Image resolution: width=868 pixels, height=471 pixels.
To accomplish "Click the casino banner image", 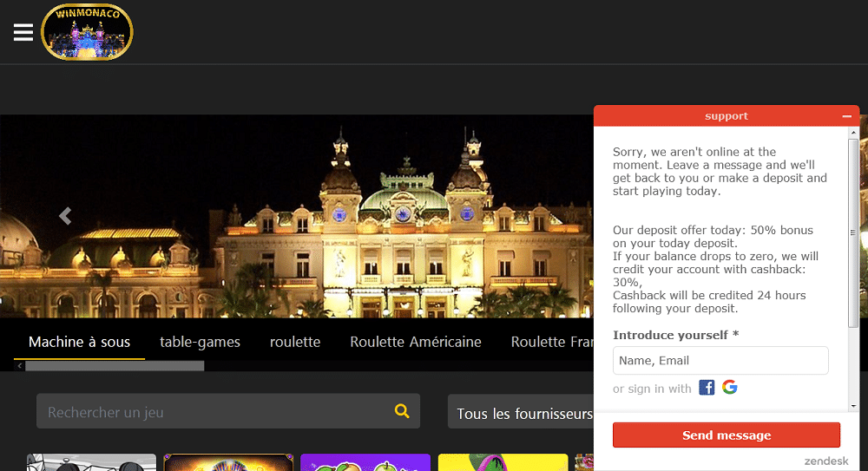I will 297,216.
